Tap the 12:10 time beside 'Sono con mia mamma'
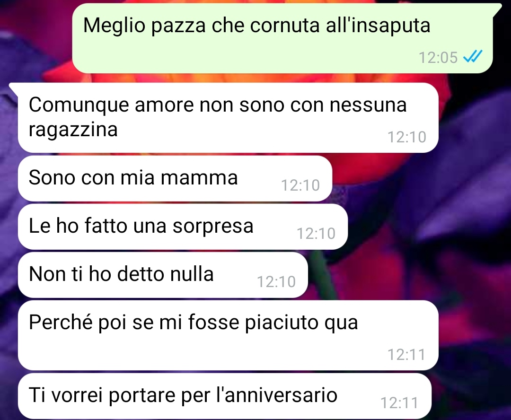 [x=300, y=185]
